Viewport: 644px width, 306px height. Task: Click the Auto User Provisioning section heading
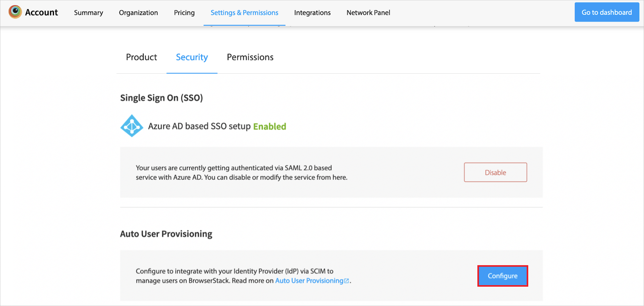(166, 234)
